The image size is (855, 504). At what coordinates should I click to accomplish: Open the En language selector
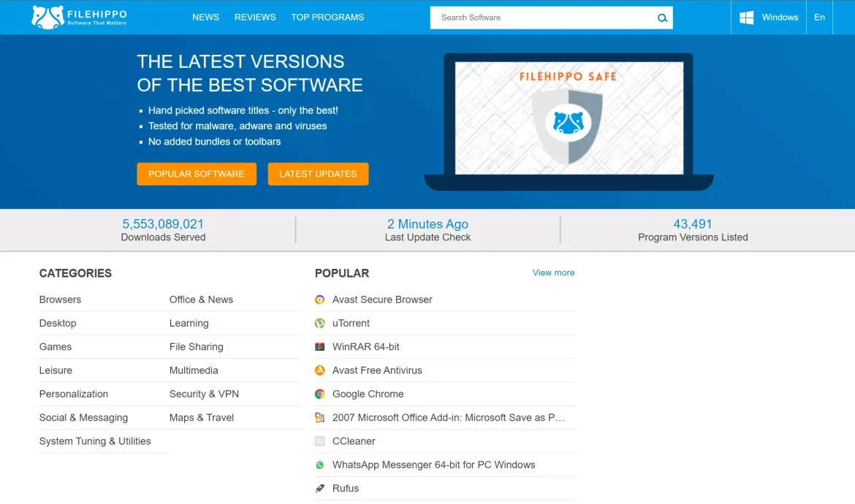[819, 18]
